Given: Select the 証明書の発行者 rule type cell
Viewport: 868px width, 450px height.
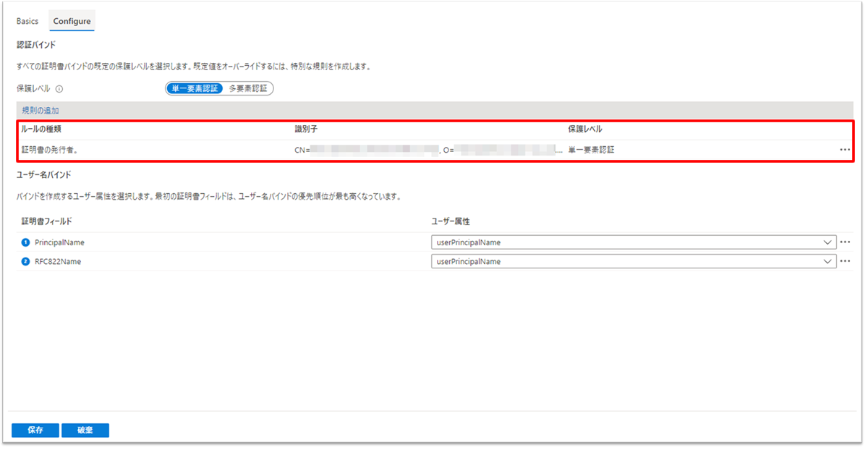Looking at the screenshot, I should point(50,150).
